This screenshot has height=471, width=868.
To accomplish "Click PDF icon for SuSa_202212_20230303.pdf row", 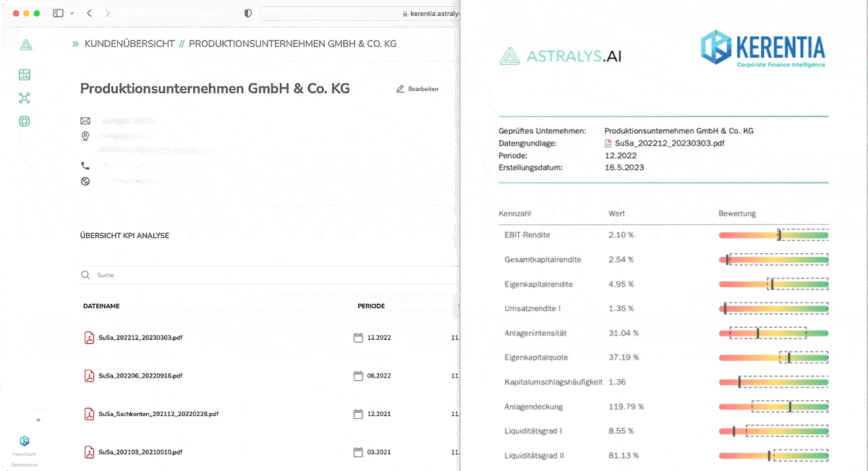I will coord(90,338).
